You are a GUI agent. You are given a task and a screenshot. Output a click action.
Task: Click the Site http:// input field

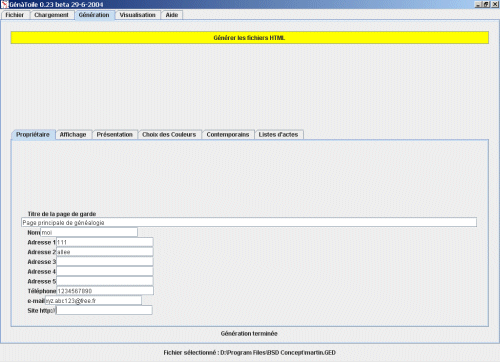[104, 310]
